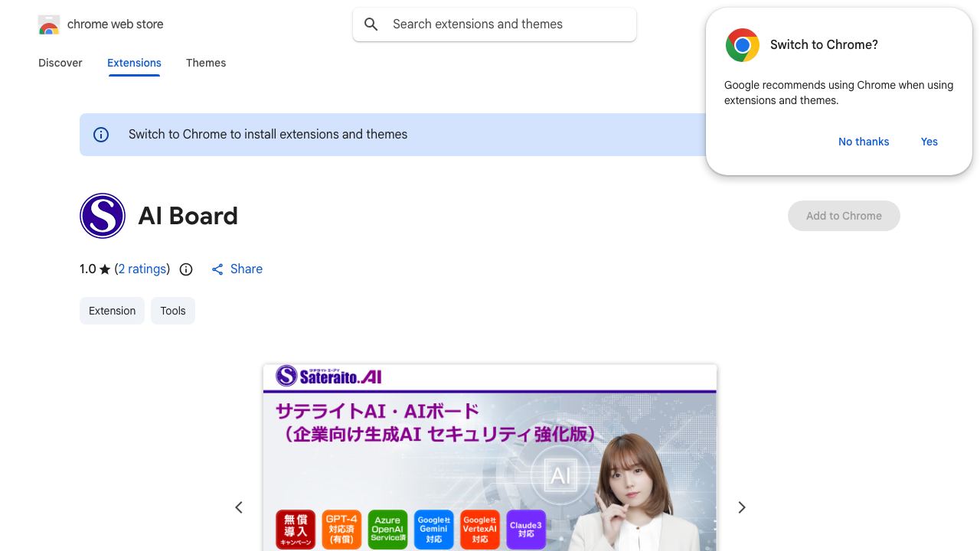Screen dimensions: 980x551
Task: Click the red 無償導入 badge in screenshot
Action: click(x=296, y=530)
